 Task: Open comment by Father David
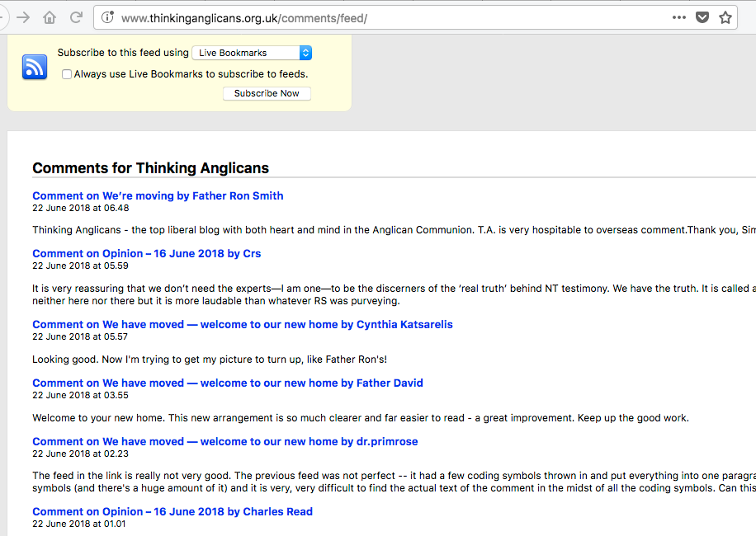(228, 383)
